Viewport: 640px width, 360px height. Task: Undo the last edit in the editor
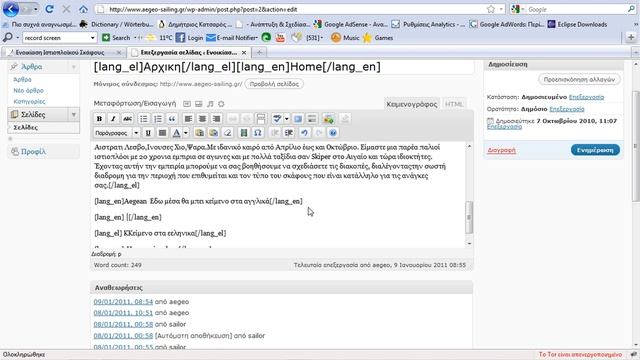coord(304,133)
